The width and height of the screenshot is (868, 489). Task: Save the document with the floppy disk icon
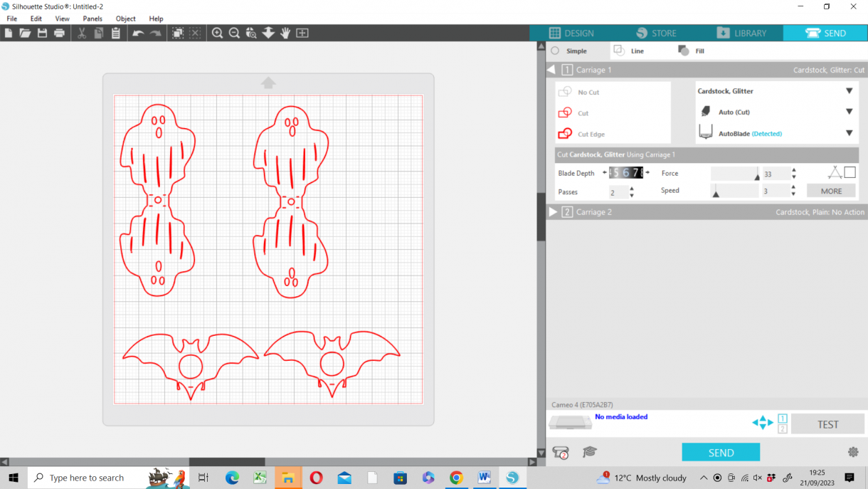pyautogui.click(x=42, y=33)
